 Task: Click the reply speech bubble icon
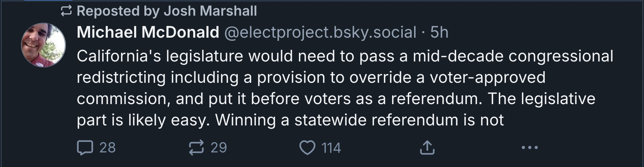tap(85, 148)
